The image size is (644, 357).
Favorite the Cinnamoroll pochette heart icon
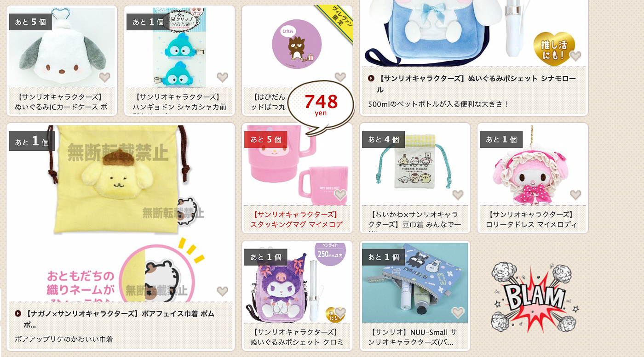point(575,56)
